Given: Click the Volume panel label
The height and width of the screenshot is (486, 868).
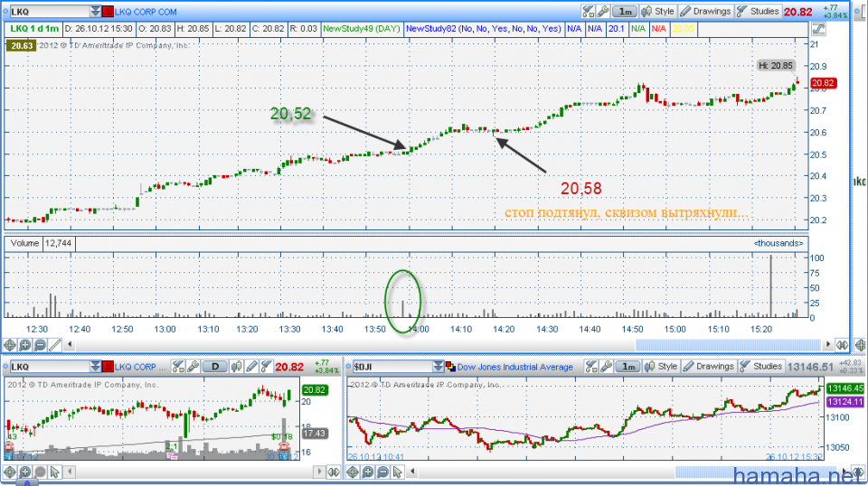Looking at the screenshot, I should (x=24, y=243).
